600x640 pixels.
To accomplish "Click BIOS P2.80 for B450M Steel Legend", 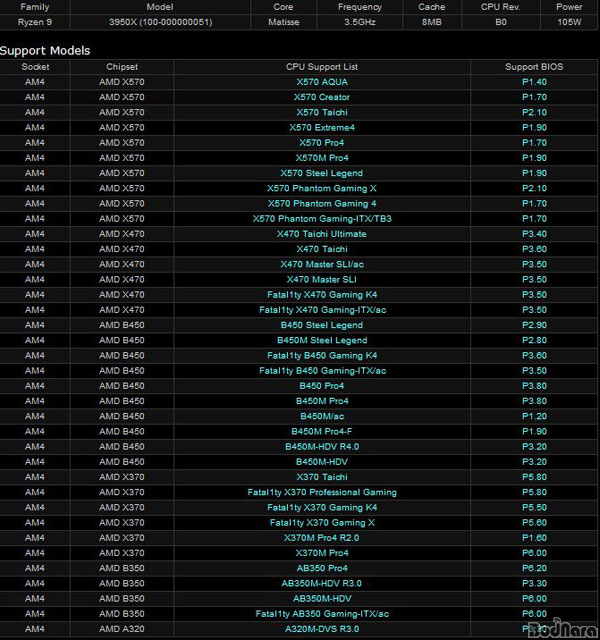I will click(x=534, y=340).
